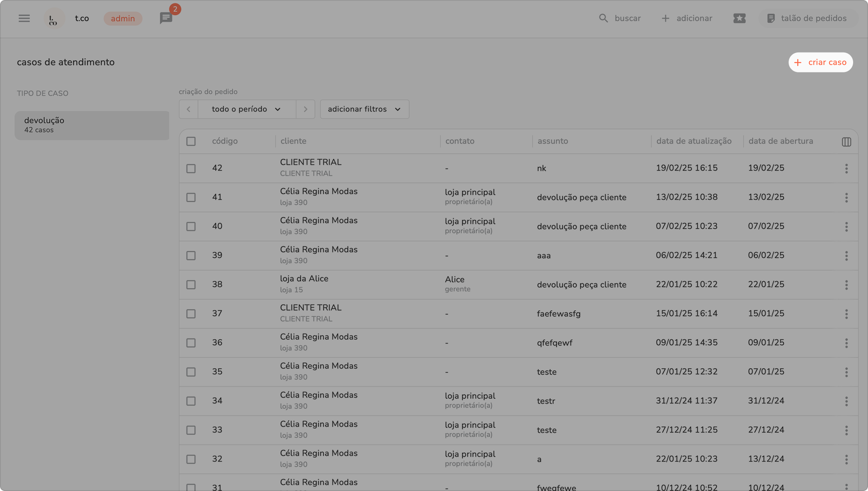Open the three-dot menu for case 42
Viewport: 868px width, 491px height.
click(846, 168)
